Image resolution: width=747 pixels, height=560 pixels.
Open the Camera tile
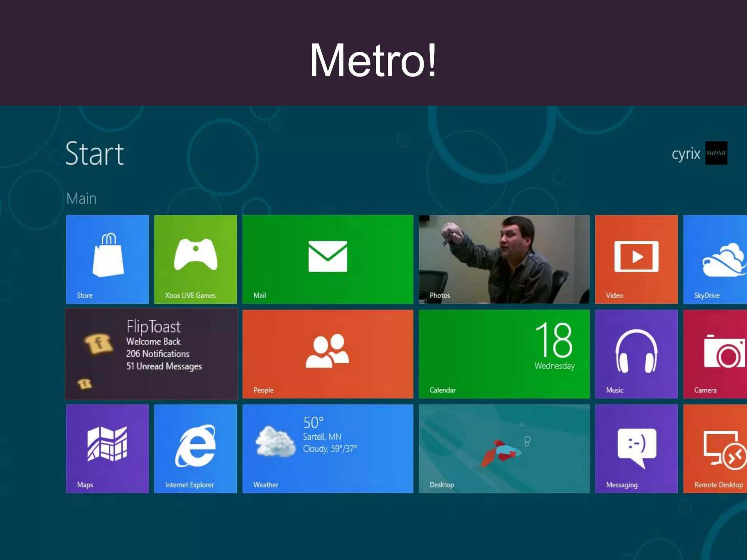click(715, 354)
